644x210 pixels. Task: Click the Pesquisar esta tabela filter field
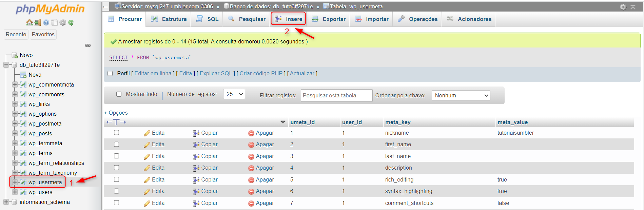click(336, 96)
